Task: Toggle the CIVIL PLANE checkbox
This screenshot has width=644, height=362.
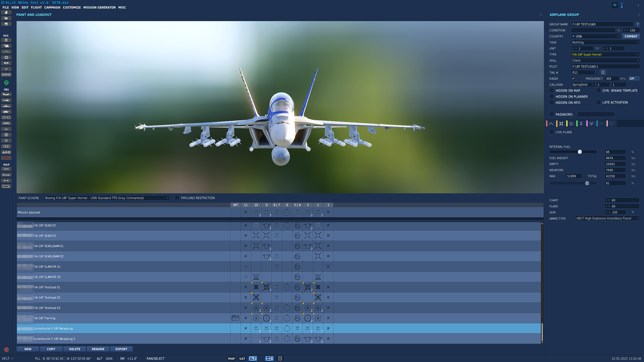Action: click(552, 132)
